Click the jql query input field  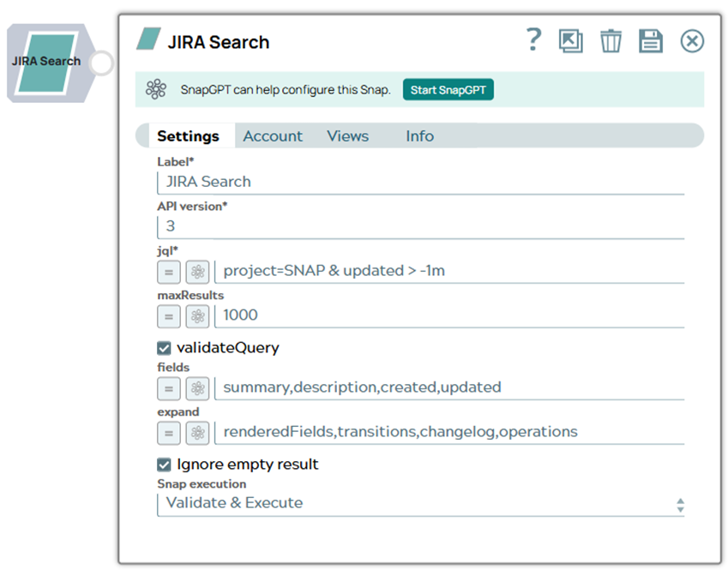tap(449, 271)
